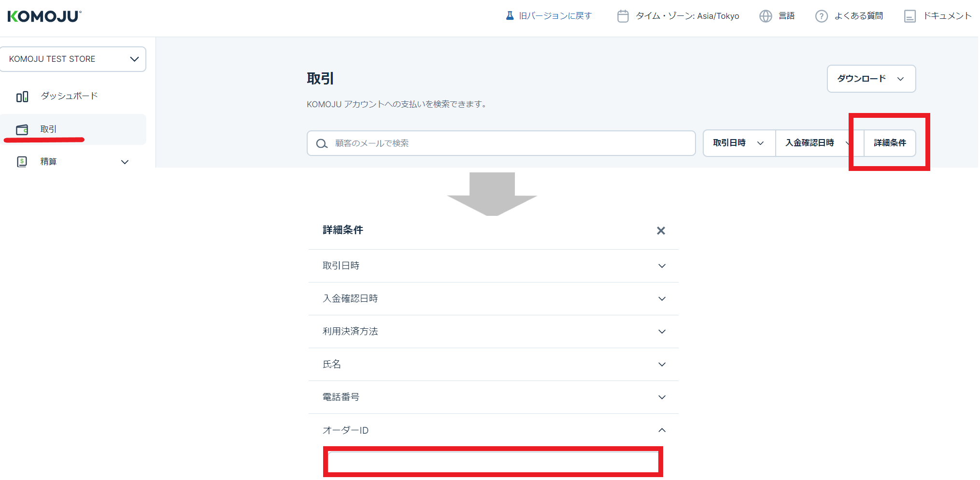
Task: Click the customer email search field
Action: click(x=507, y=143)
